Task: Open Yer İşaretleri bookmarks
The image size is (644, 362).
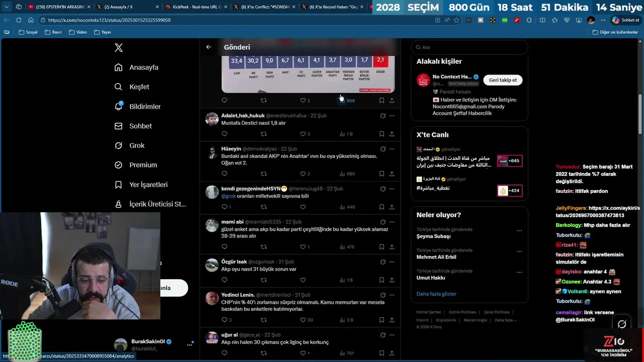Action: coord(141,185)
